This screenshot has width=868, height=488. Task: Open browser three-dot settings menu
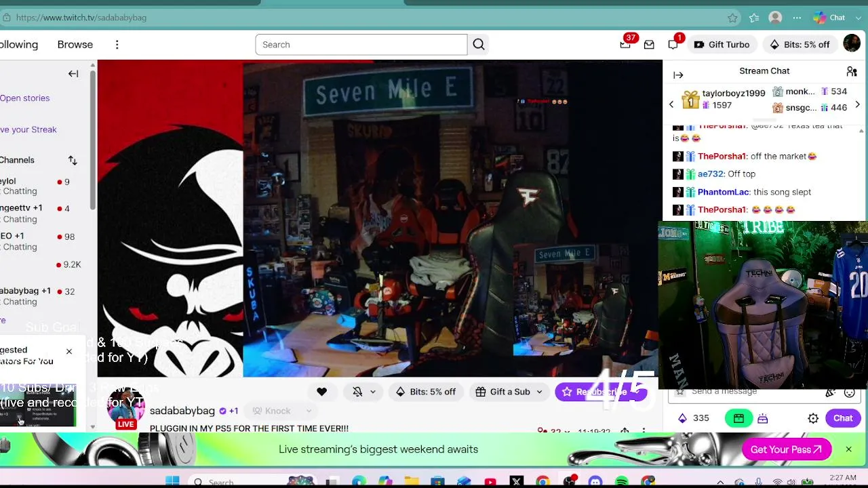point(797,18)
